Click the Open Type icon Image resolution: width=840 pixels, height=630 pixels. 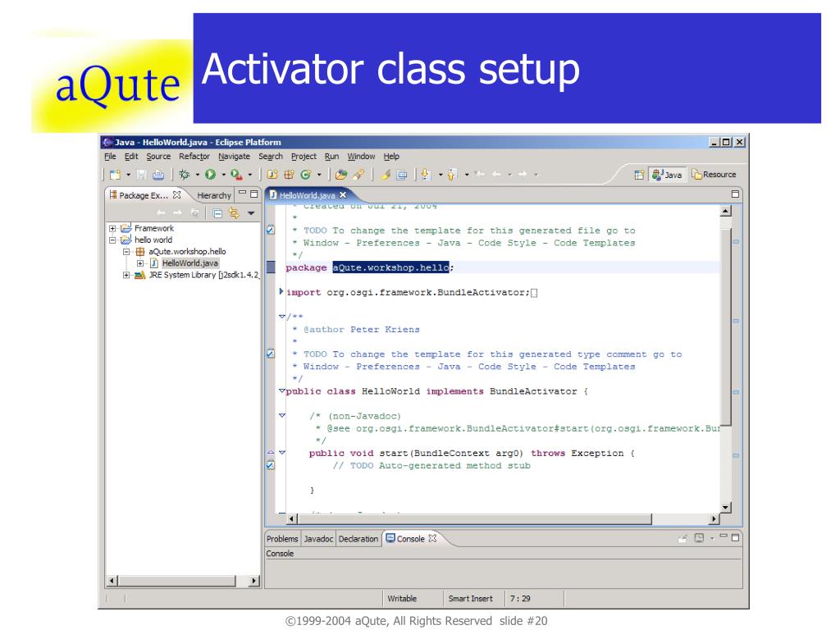point(341,175)
